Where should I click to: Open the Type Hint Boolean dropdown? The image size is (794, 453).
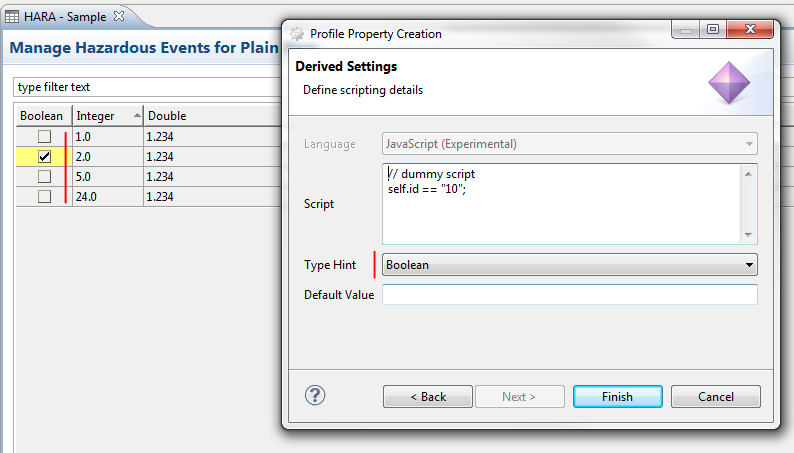tap(570, 265)
